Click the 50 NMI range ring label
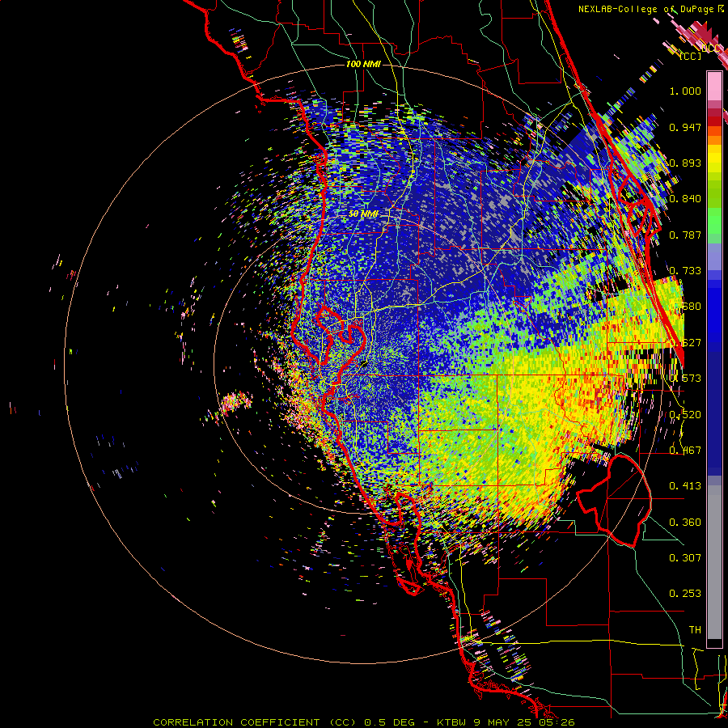The width and height of the screenshot is (728, 728). pos(363,214)
